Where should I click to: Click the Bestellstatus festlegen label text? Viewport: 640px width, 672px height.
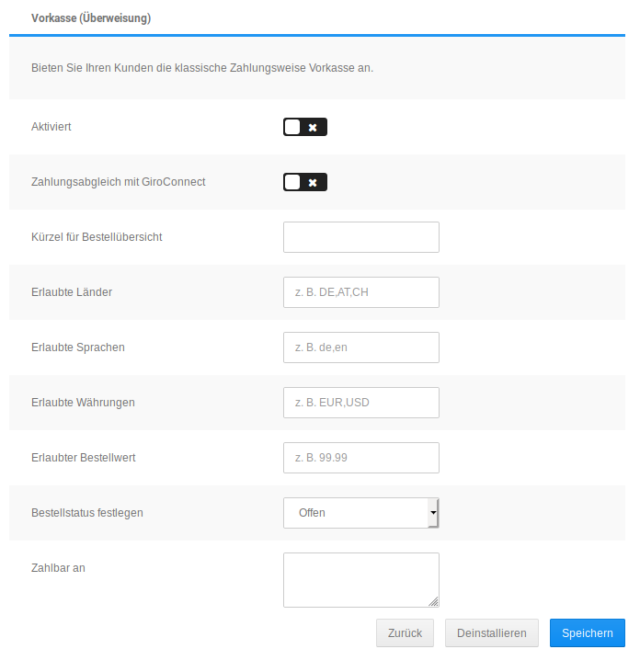point(87,513)
